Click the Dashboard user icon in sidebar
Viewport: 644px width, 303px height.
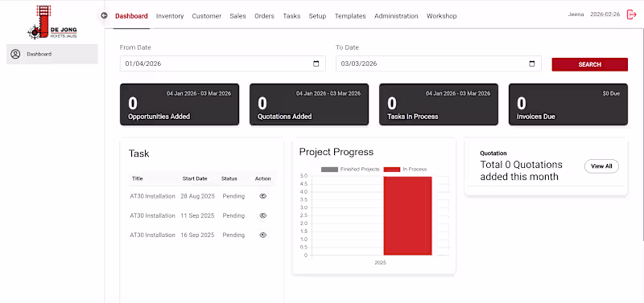15,54
